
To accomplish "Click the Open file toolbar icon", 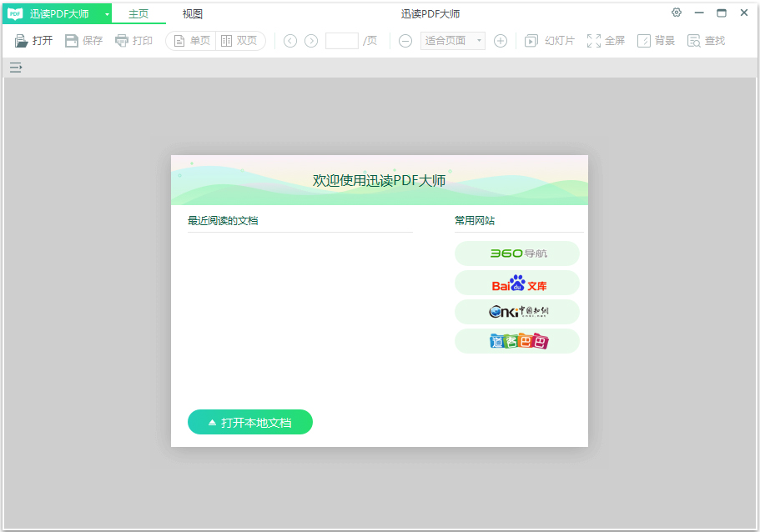I will click(x=23, y=41).
